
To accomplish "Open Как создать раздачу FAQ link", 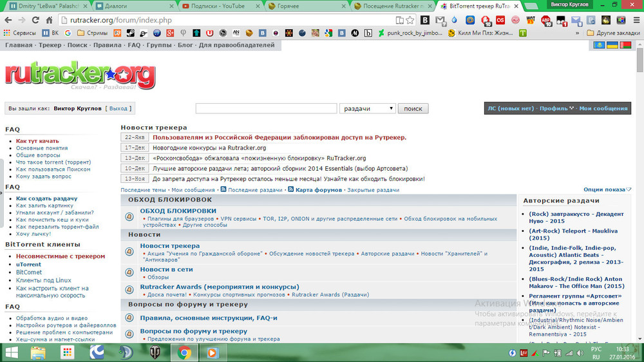I will pyautogui.click(x=46, y=198).
